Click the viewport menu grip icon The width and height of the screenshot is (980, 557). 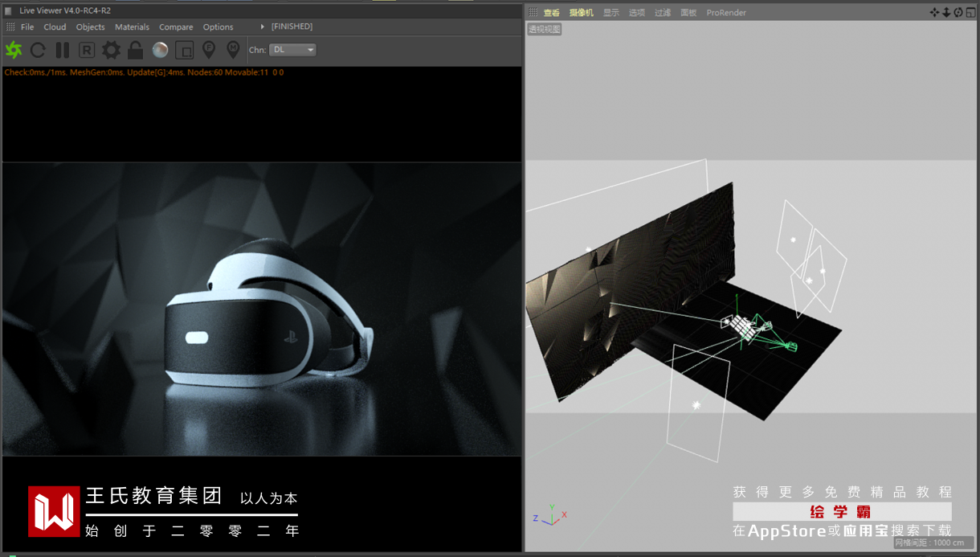pyautogui.click(x=533, y=13)
